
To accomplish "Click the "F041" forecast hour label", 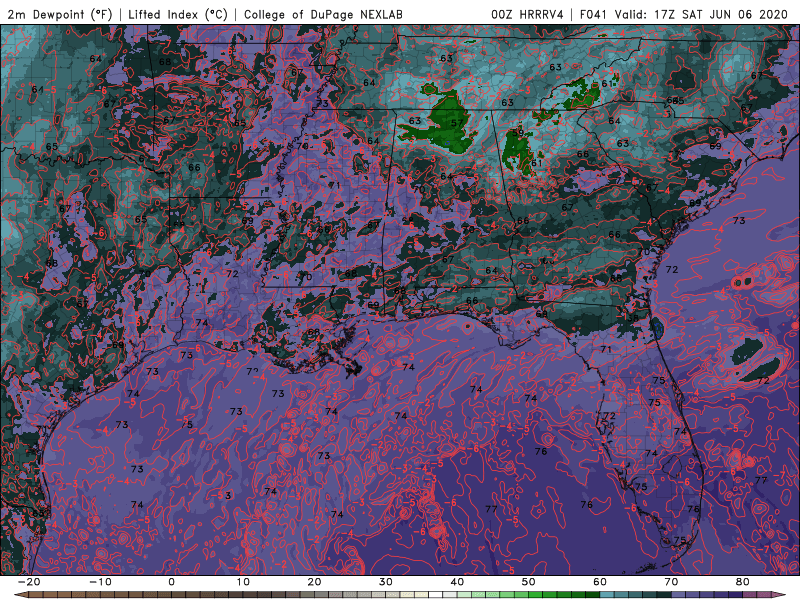I will point(593,14).
